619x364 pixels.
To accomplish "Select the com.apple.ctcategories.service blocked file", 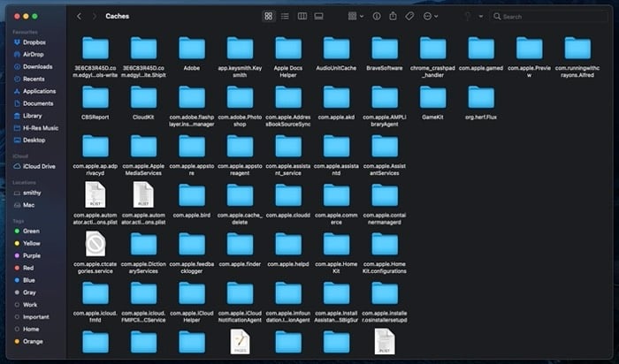I will pyautogui.click(x=96, y=244).
